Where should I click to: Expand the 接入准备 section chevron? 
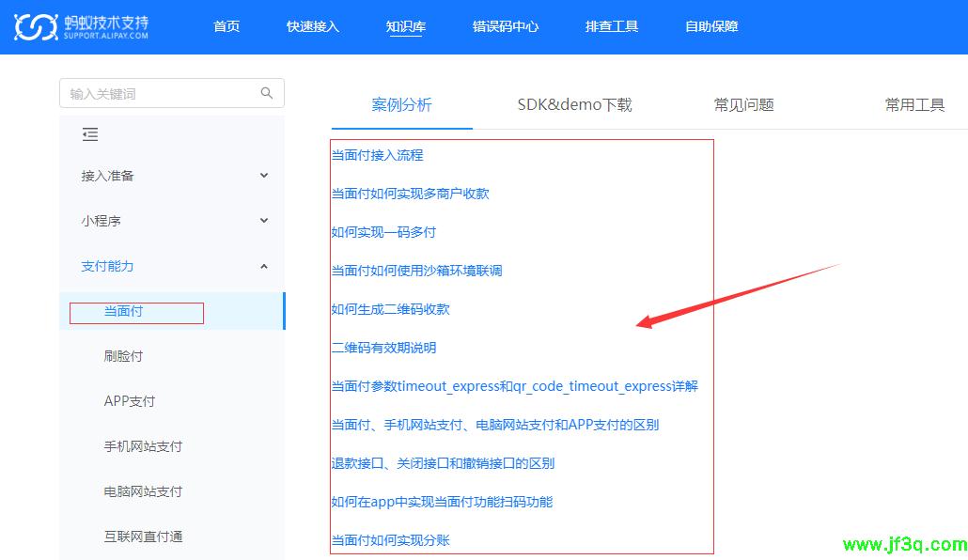pos(264,176)
